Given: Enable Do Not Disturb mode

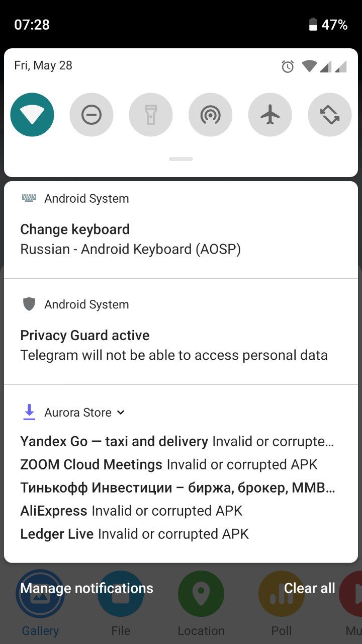Looking at the screenshot, I should click(92, 115).
